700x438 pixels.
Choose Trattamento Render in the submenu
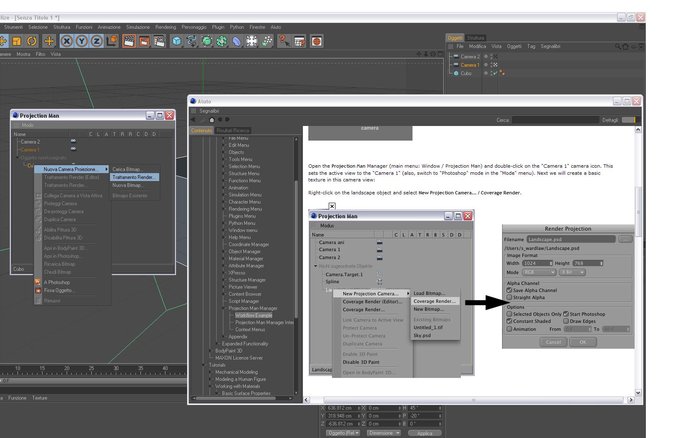coord(134,177)
